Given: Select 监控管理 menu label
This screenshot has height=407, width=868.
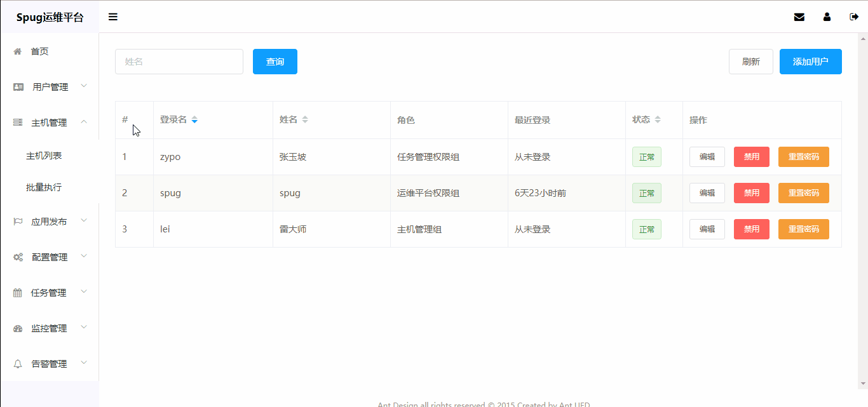Looking at the screenshot, I should (x=49, y=328).
